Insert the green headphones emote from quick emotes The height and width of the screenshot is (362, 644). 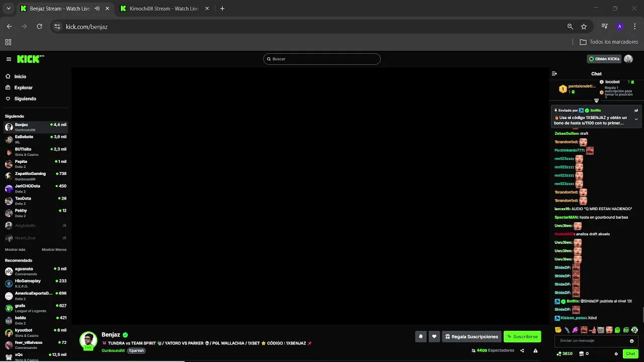[634, 330]
